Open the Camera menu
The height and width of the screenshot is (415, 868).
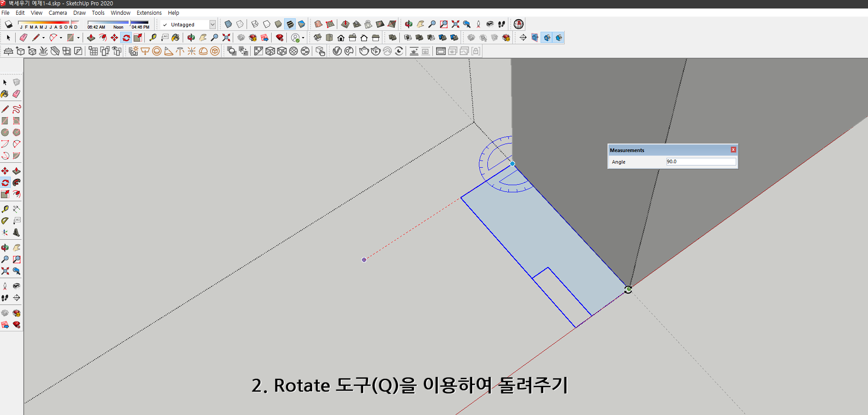[58, 13]
